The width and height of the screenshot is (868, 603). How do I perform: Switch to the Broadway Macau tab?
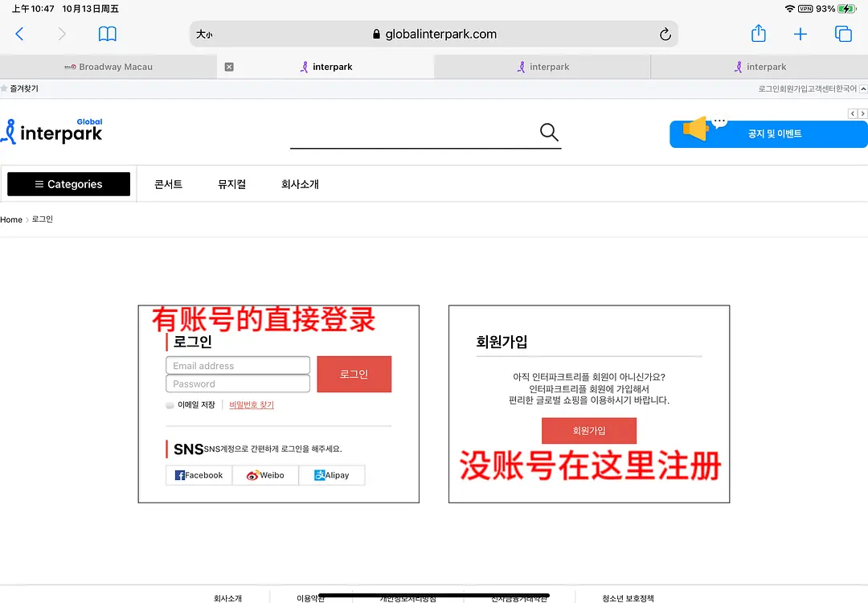pyautogui.click(x=108, y=67)
